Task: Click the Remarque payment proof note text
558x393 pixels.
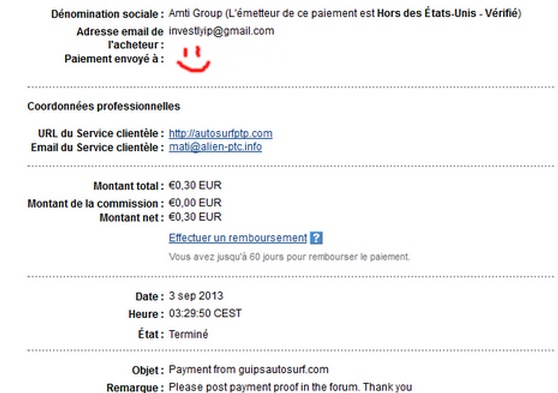Action: (x=290, y=387)
